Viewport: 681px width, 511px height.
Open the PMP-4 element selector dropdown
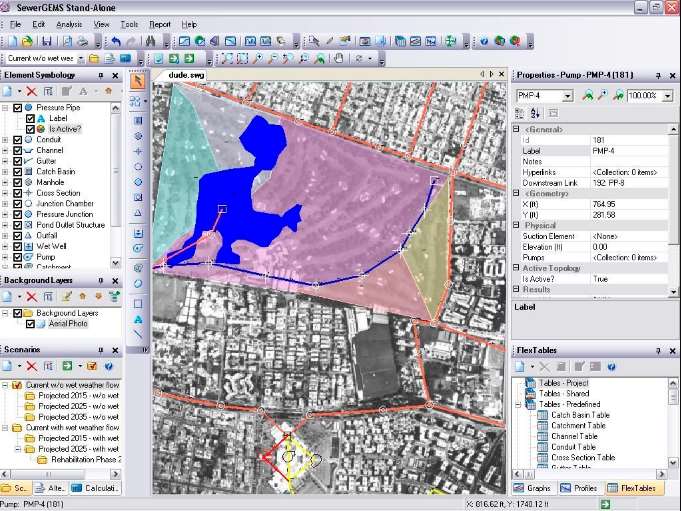568,95
